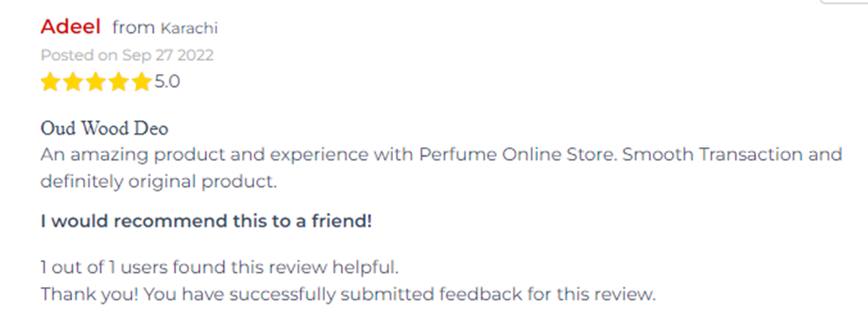Click the fifth rating star

point(141,82)
